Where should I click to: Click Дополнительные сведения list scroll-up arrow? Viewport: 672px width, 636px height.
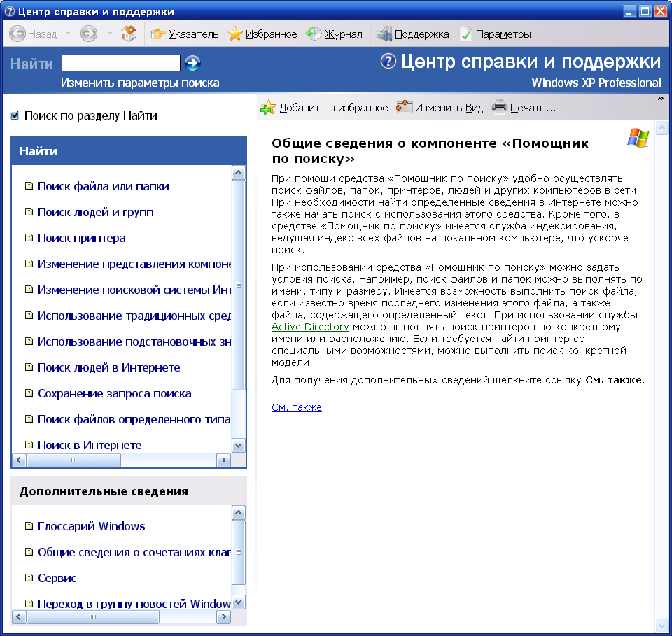point(238,513)
